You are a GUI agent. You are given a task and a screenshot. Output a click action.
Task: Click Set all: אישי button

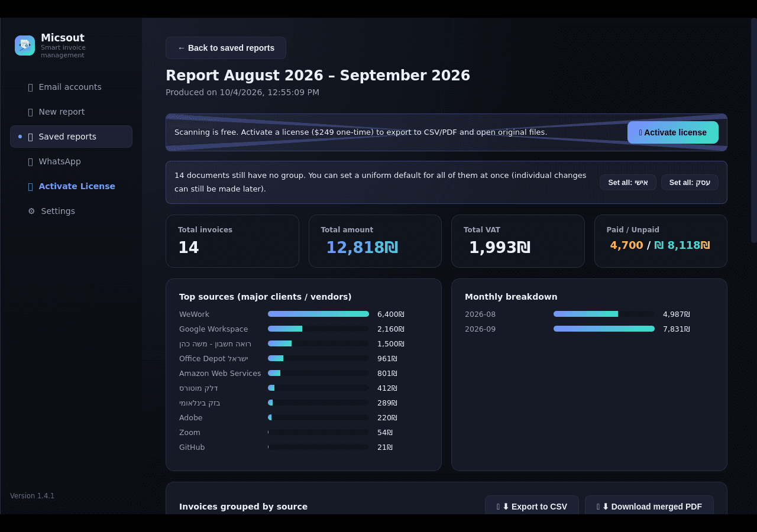pyautogui.click(x=628, y=183)
